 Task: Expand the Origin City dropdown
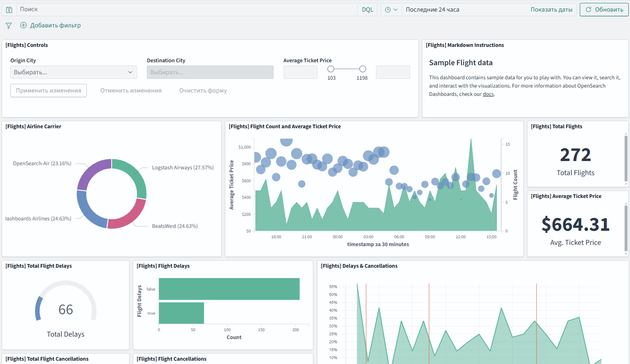pyautogui.click(x=73, y=72)
